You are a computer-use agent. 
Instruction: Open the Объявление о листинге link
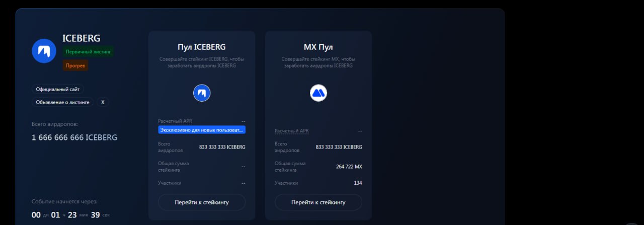pos(63,102)
